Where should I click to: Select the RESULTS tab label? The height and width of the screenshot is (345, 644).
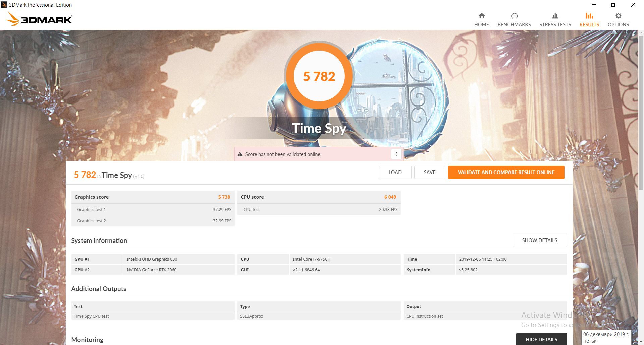[589, 25]
